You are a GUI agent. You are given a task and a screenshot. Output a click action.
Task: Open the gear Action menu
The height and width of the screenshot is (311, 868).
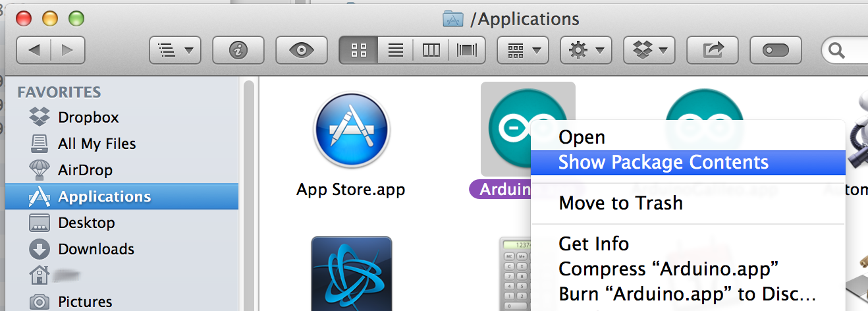pos(586,49)
